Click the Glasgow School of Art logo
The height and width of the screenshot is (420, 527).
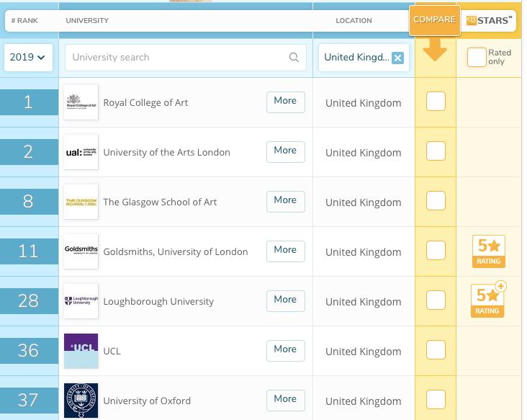81,202
